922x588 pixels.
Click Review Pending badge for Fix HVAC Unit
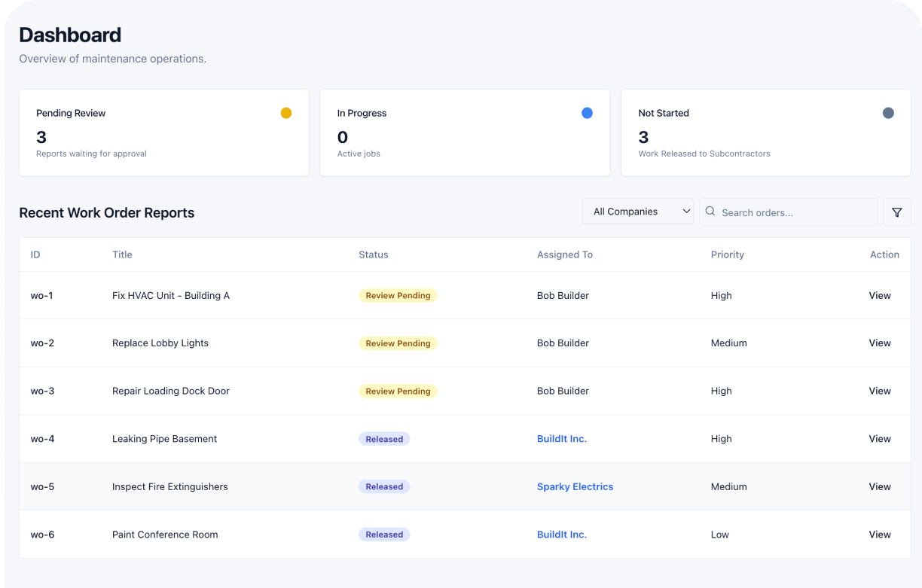click(398, 295)
